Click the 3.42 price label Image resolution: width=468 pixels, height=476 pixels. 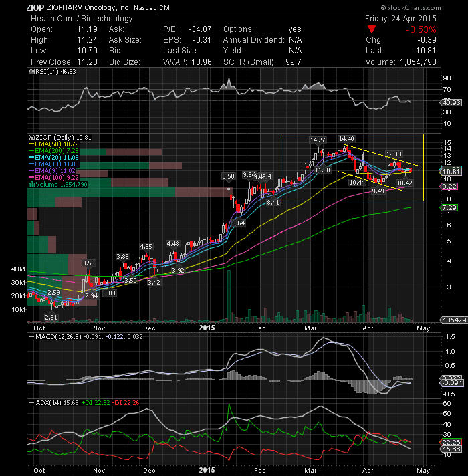pyautogui.click(x=154, y=283)
